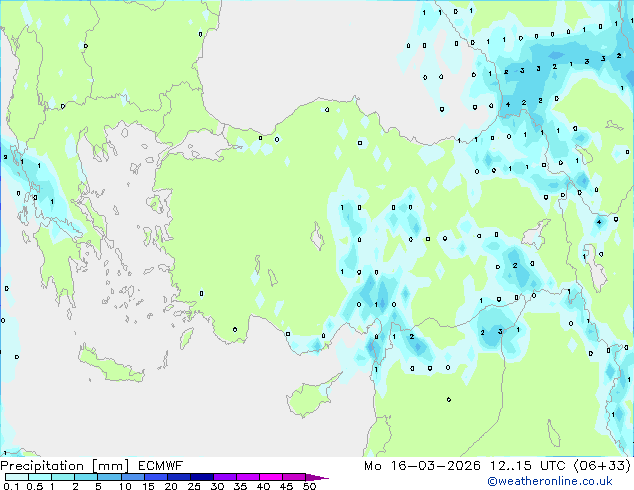Click the '5' legend scale label
This screenshot has height=490, width=634.
(98, 486)
